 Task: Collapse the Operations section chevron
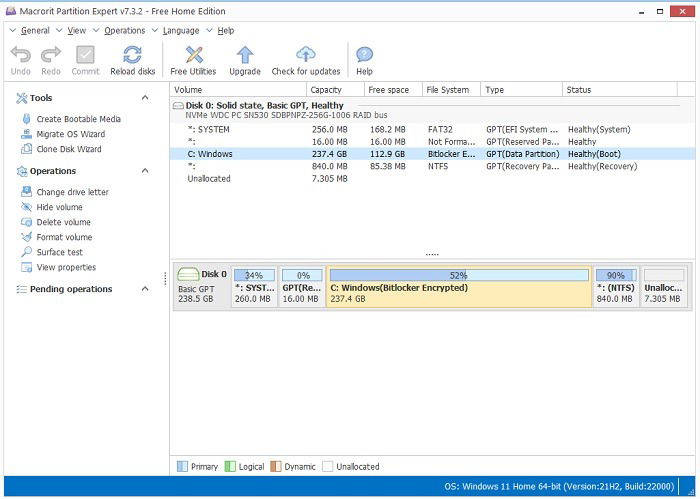pyautogui.click(x=145, y=170)
